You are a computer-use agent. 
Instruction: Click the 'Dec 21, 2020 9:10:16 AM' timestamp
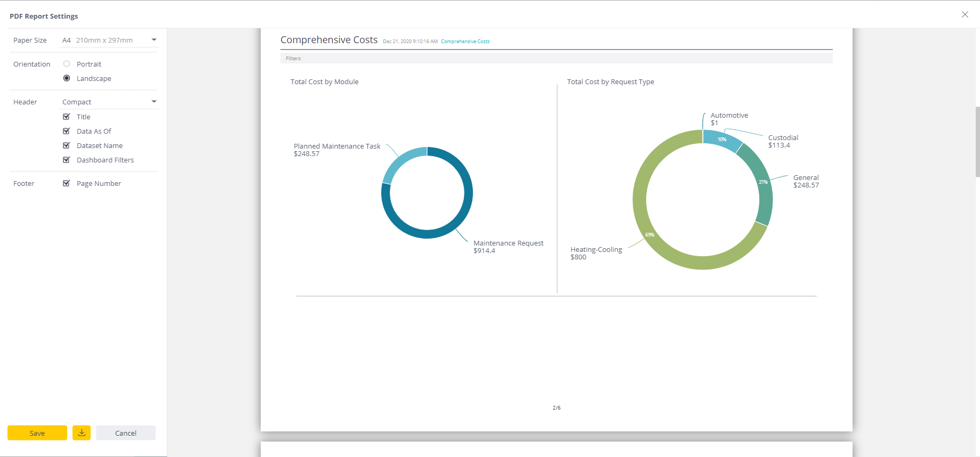click(x=410, y=42)
